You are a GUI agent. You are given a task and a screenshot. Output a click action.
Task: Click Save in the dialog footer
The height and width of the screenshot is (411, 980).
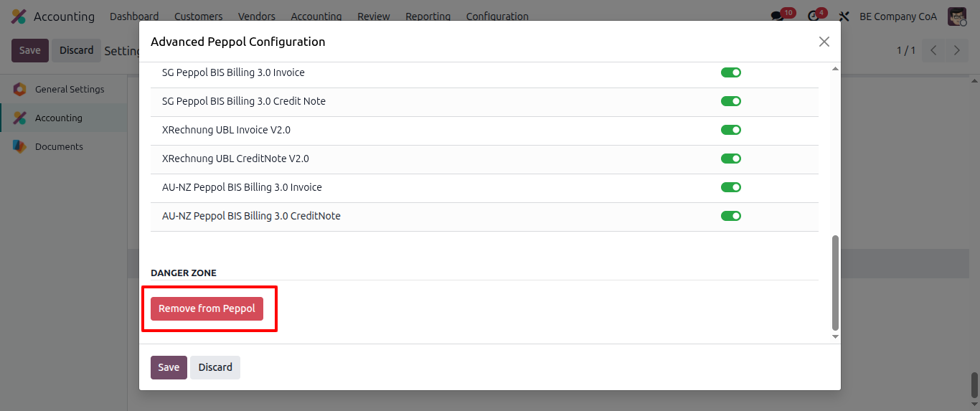pos(169,367)
